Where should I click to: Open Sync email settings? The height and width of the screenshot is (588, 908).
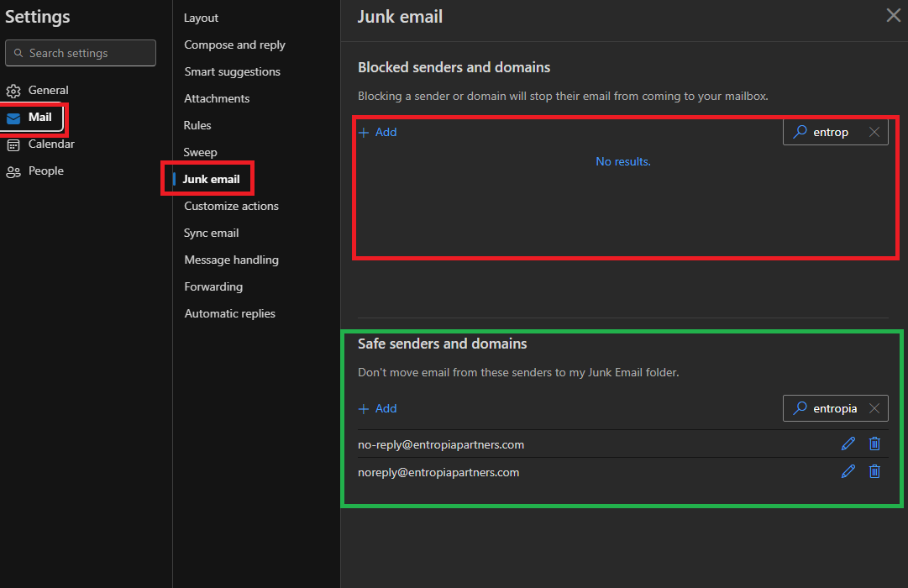212,233
